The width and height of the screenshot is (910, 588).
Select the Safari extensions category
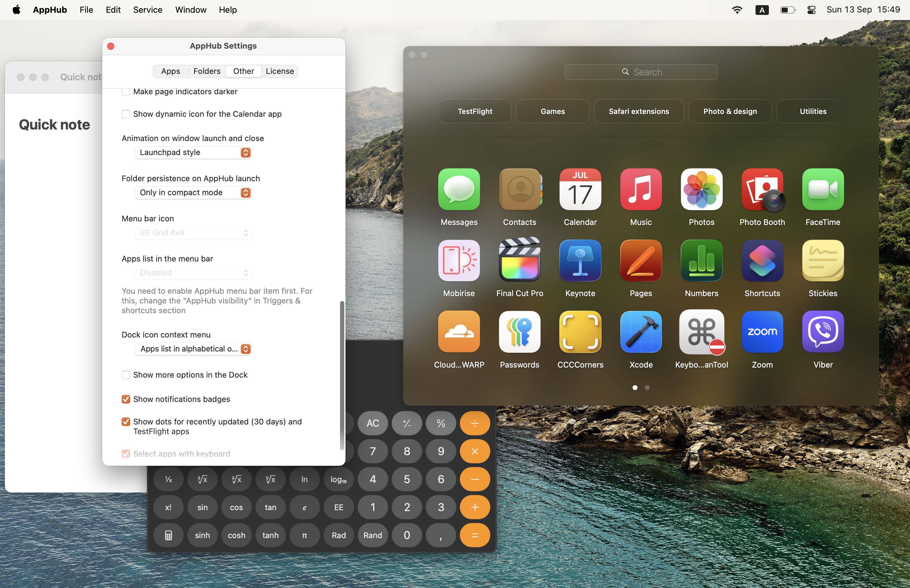[639, 112]
